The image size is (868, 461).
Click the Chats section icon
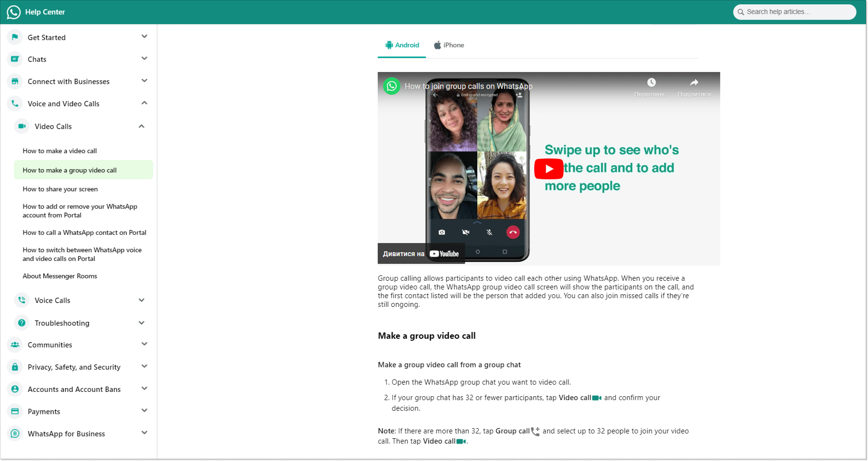[x=15, y=59]
